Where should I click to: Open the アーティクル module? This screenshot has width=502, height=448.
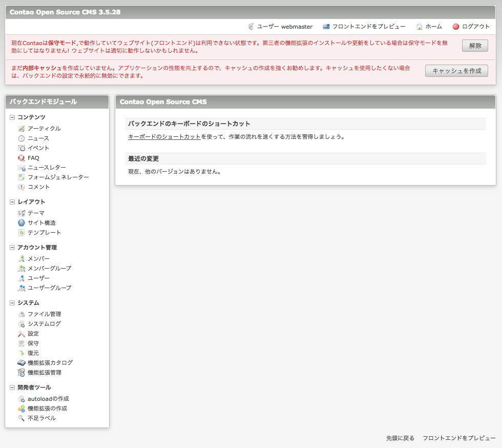(x=44, y=129)
